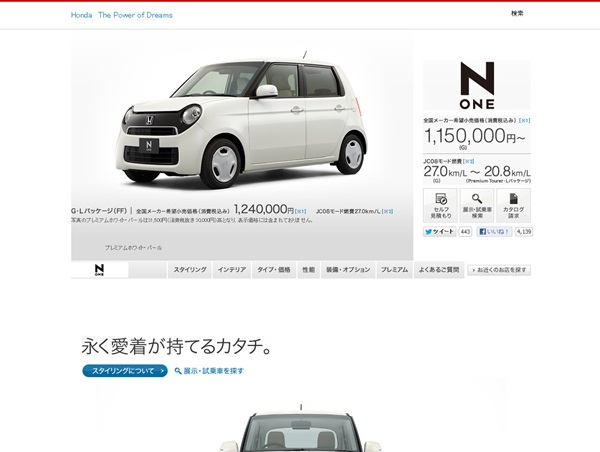Click 展示・試乗車を探す link
Viewport: 600px width, 452px height.
click(x=214, y=371)
